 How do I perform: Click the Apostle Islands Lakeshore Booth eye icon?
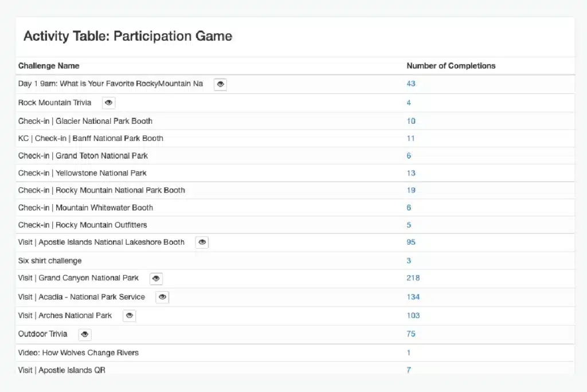click(x=202, y=242)
